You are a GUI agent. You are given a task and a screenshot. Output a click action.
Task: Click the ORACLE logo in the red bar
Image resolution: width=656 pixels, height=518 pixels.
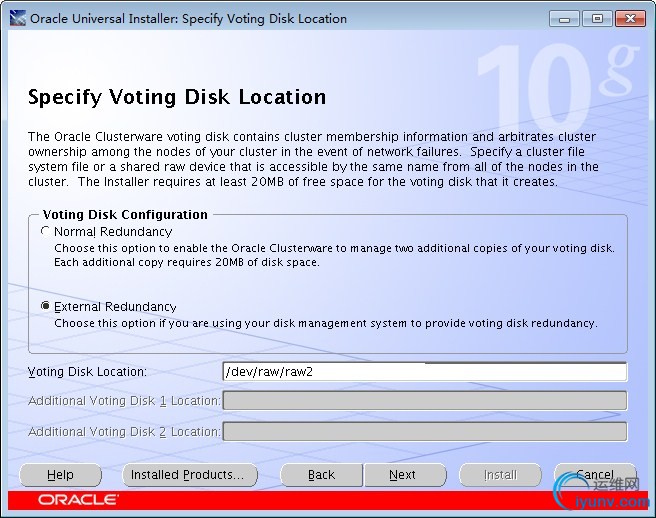point(78,500)
